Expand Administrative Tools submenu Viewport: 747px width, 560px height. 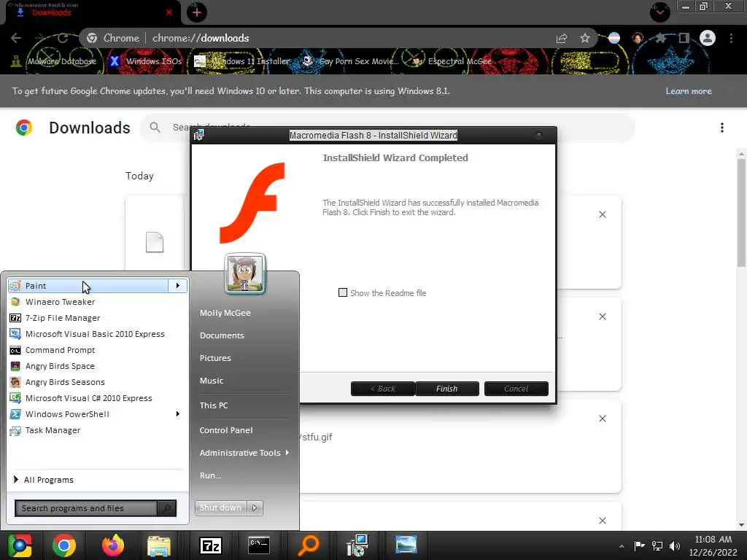pos(244,453)
